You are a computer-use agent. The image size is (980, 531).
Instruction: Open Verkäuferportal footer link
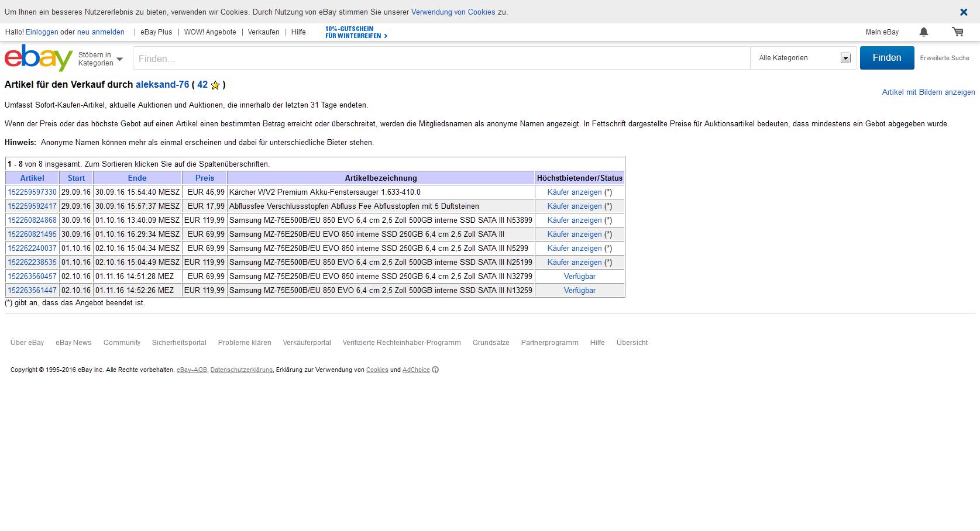tap(307, 343)
